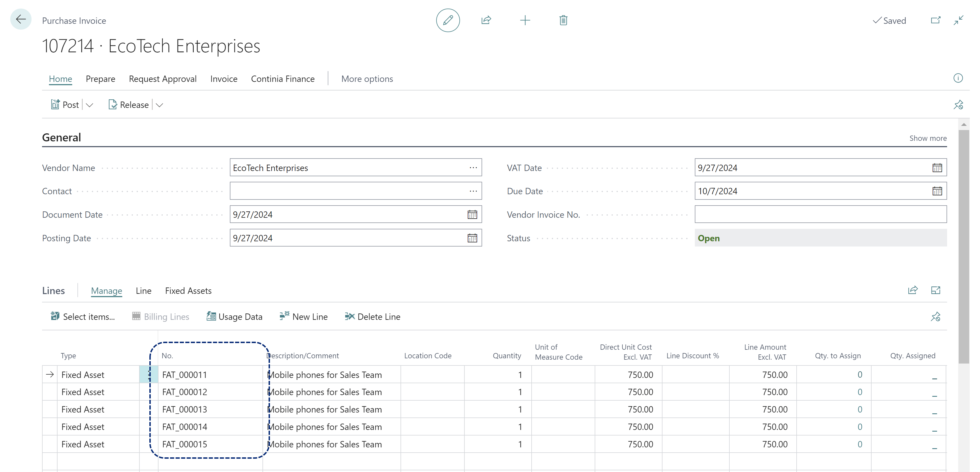Select line number FAT_000012
Screen dimensions: 980x472
click(184, 392)
